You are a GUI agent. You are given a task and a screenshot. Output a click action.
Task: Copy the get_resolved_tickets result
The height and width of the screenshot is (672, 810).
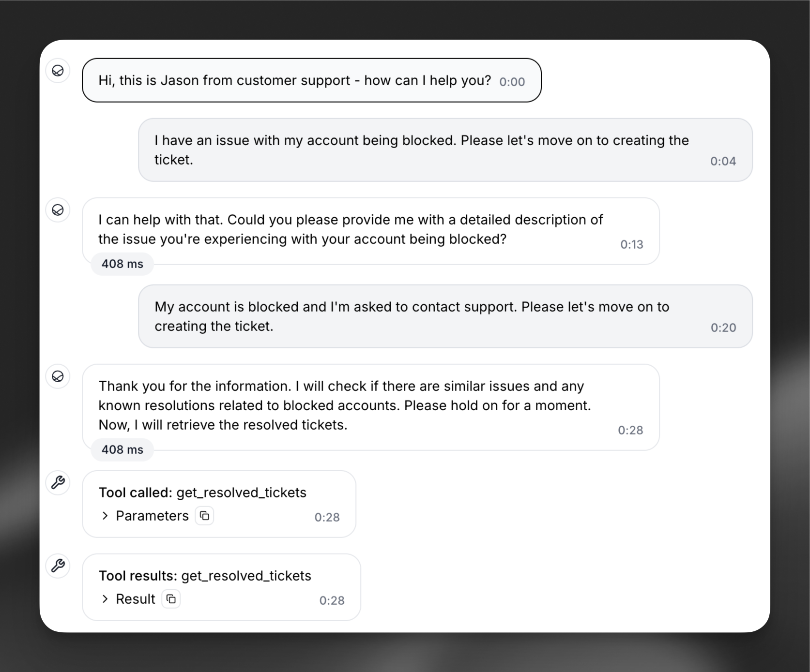[x=170, y=599]
